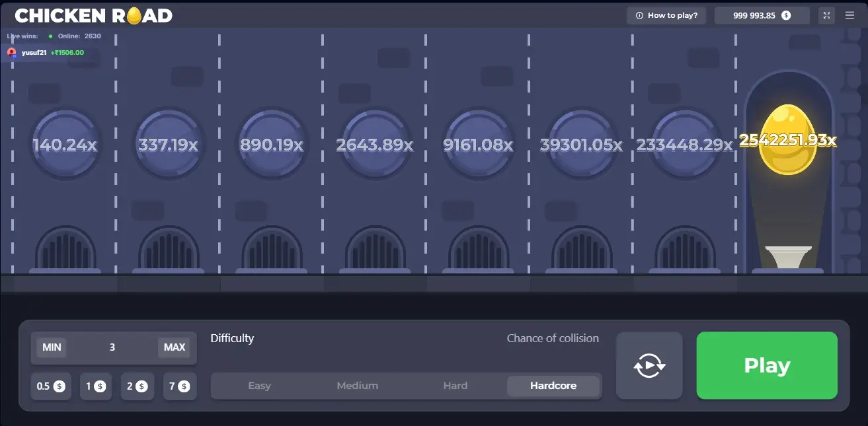Click the dollar balance currency icon

[786, 15]
